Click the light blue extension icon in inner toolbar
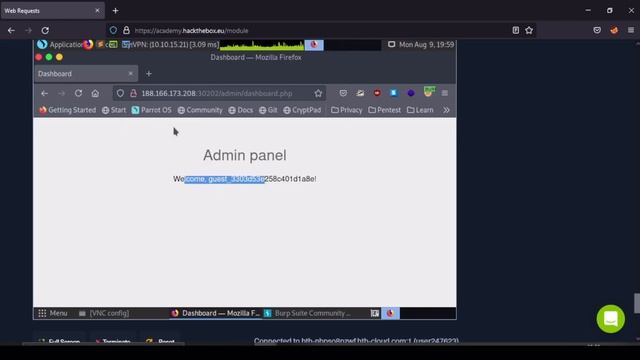The width and height of the screenshot is (640, 360). coord(393,93)
